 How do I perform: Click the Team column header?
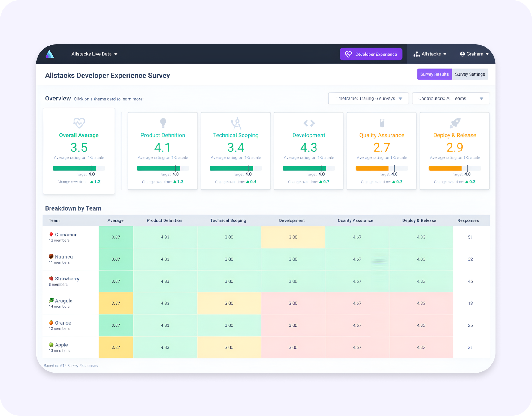point(54,220)
